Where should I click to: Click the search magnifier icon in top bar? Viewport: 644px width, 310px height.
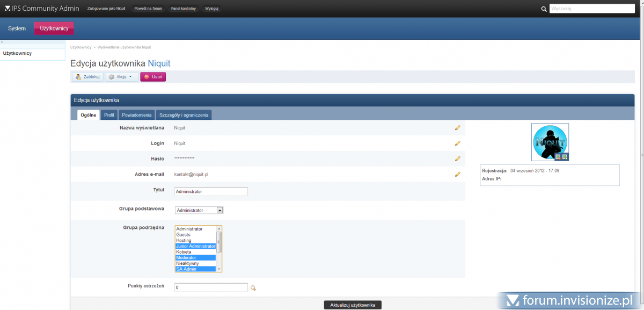tap(544, 9)
